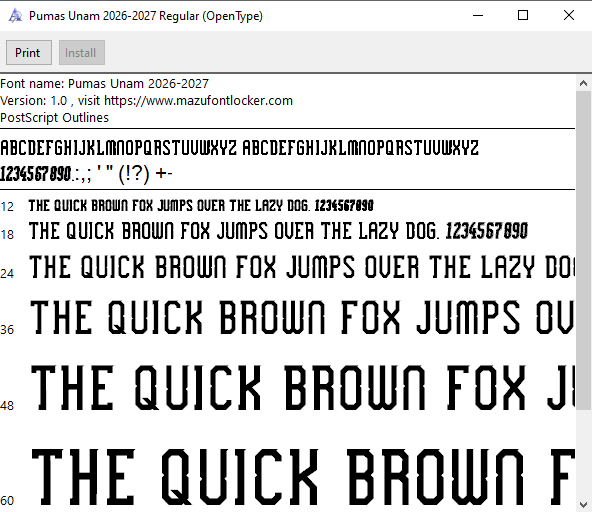Click the 12-point quick brown fox sample

[201, 206]
